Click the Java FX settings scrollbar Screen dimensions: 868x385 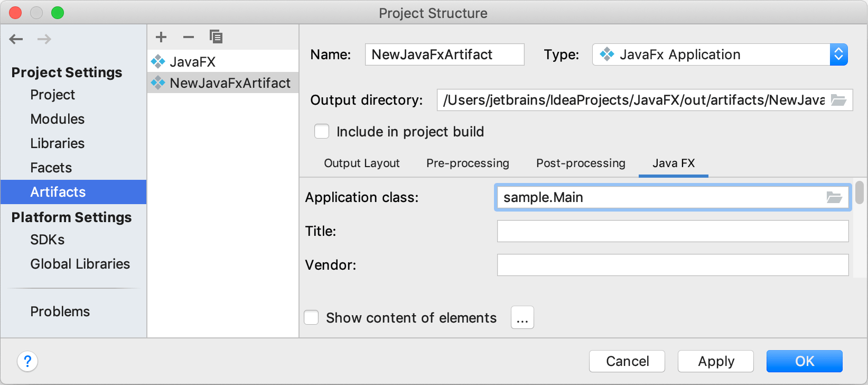[x=860, y=193]
